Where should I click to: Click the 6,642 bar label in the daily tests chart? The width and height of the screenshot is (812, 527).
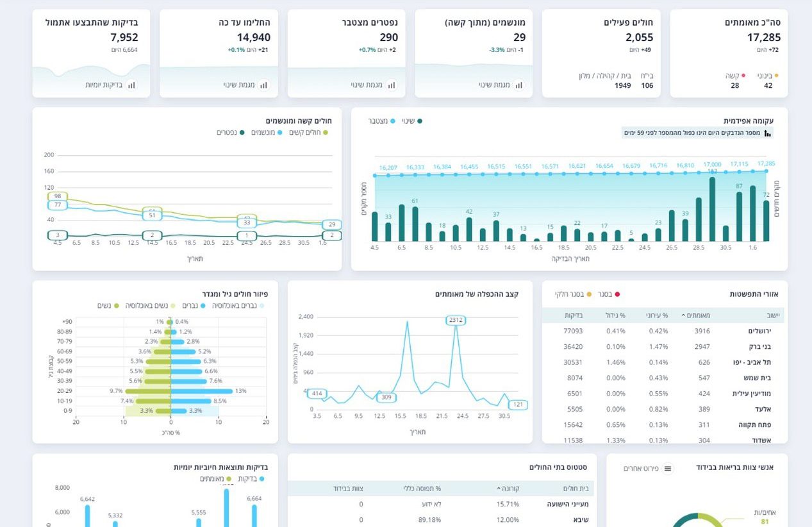87,499
